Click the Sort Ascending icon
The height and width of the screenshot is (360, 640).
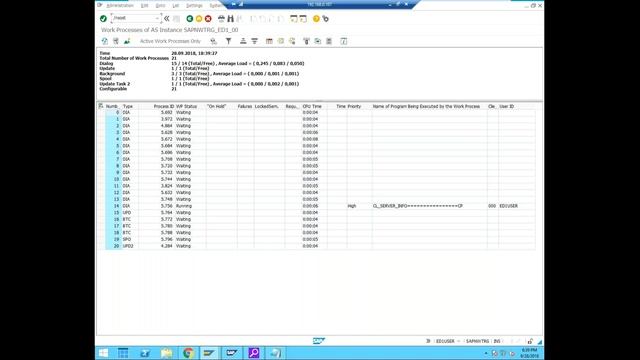tap(243, 41)
